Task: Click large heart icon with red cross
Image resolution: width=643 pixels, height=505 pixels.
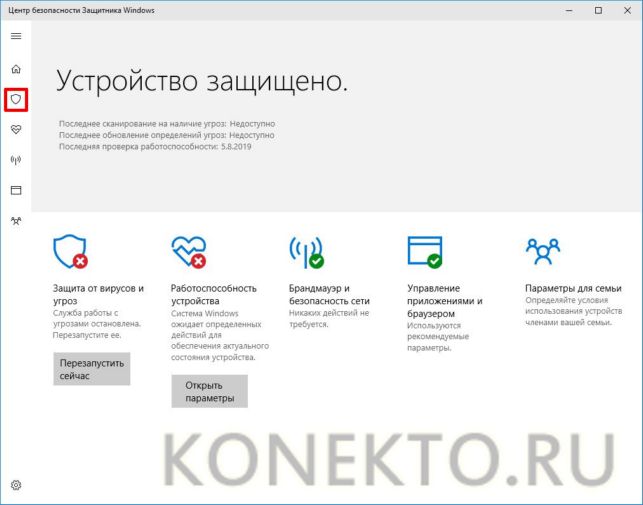Action: (x=189, y=252)
